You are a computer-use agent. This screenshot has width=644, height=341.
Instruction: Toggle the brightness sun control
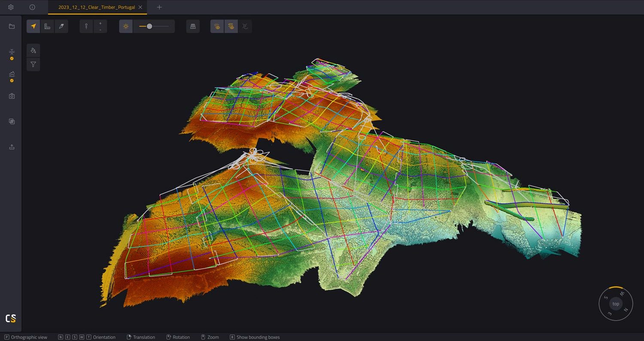click(x=126, y=26)
